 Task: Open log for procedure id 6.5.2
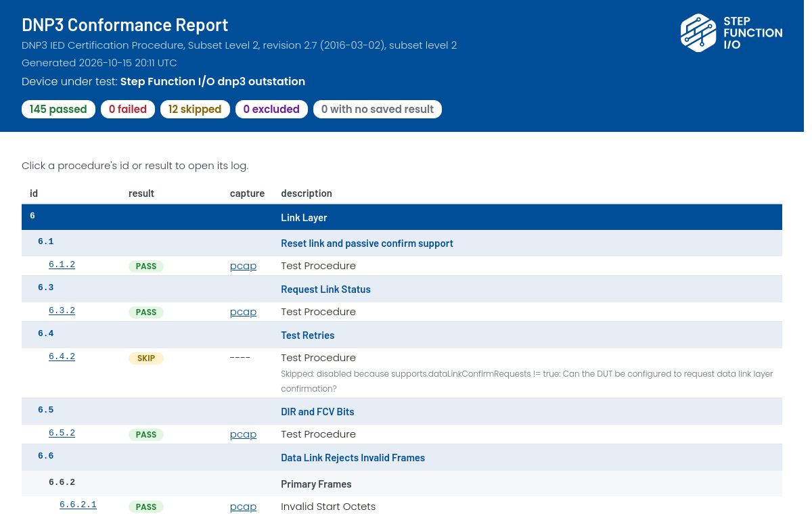click(62, 433)
